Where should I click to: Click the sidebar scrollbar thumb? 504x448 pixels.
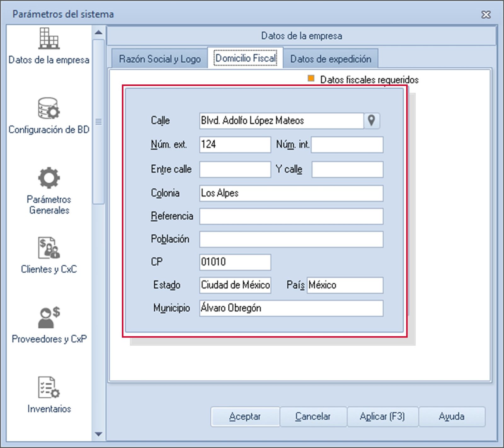tap(99, 122)
